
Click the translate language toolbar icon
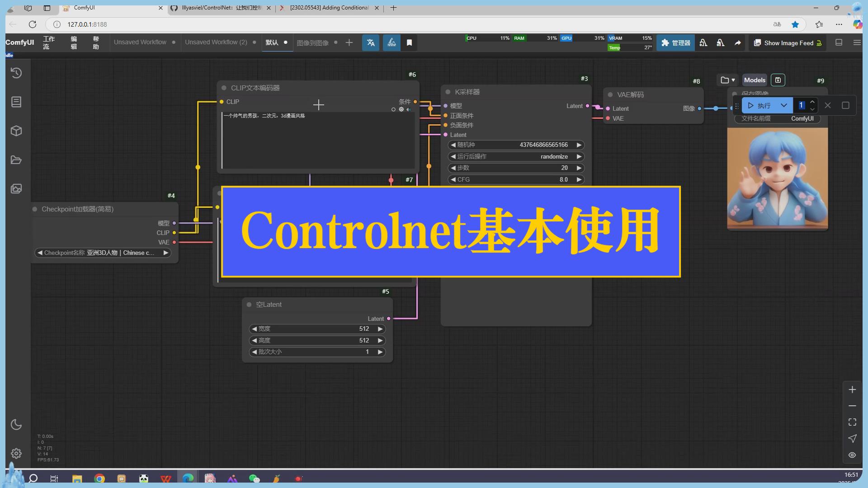pyautogui.click(x=371, y=42)
